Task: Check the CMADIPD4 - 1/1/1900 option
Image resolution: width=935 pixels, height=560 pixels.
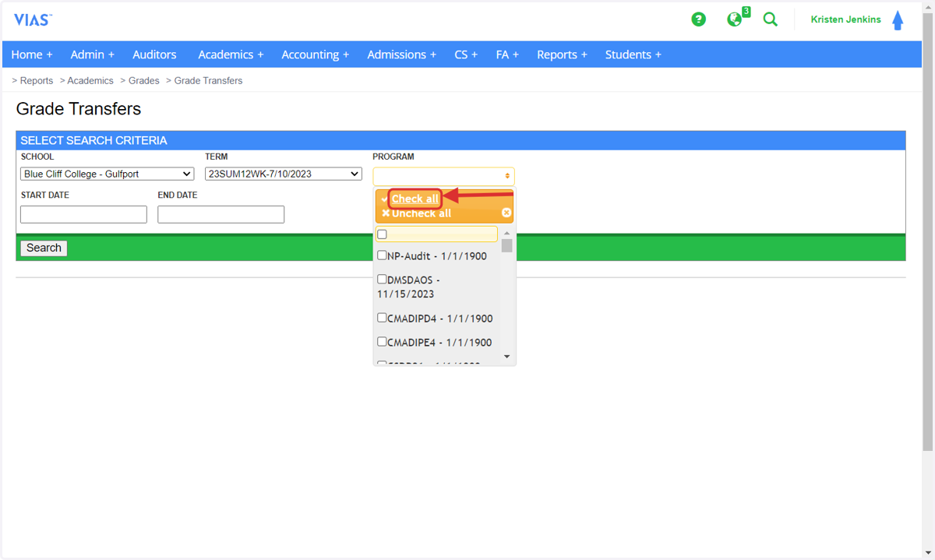Action: pyautogui.click(x=382, y=318)
